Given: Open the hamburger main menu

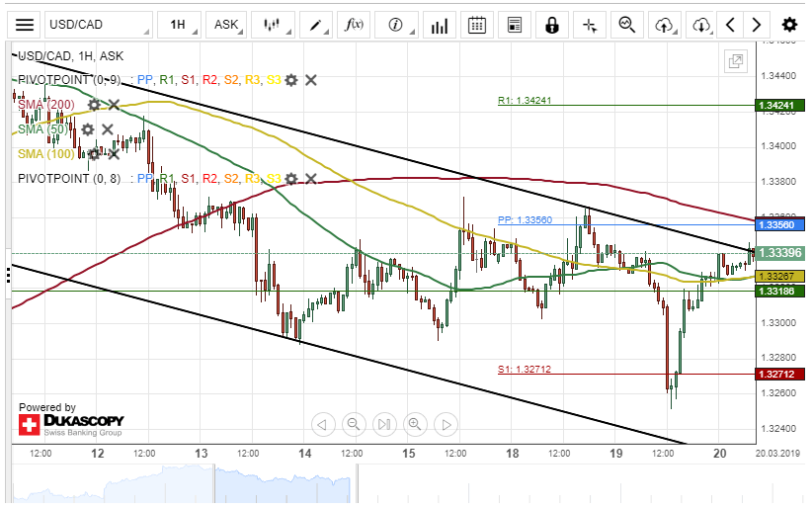Looking at the screenshot, I should coord(25,25).
